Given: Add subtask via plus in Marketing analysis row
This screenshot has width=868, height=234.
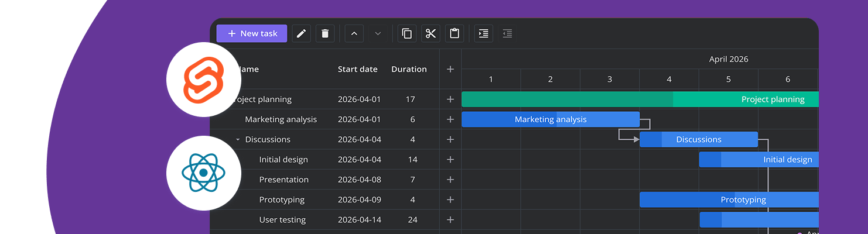Looking at the screenshot, I should click(450, 119).
